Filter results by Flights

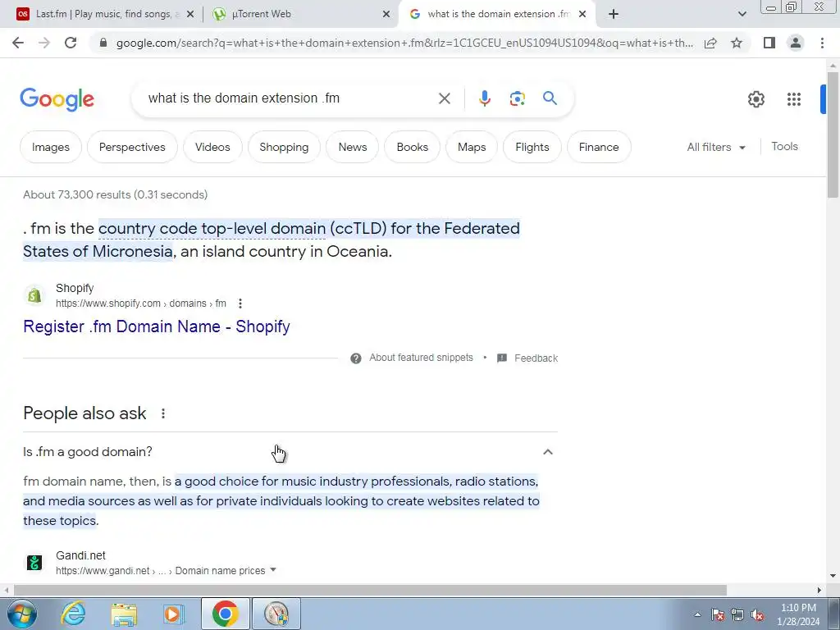532,147
